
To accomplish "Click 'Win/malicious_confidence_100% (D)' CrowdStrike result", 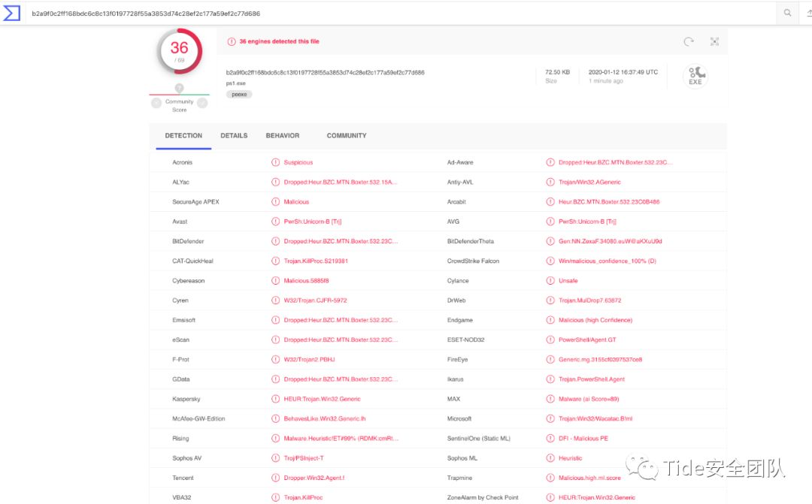I will point(607,261).
